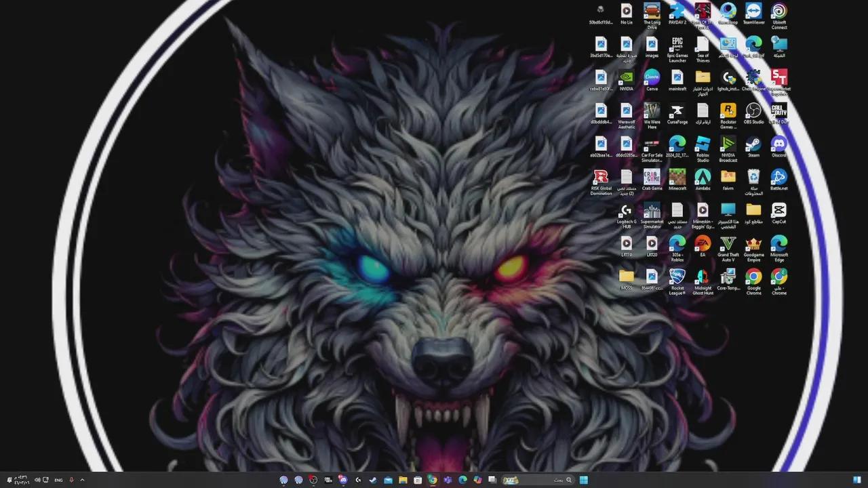The image size is (868, 488).
Task: Launch Supermarket Simulator skyline icon
Action: pyautogui.click(x=652, y=216)
